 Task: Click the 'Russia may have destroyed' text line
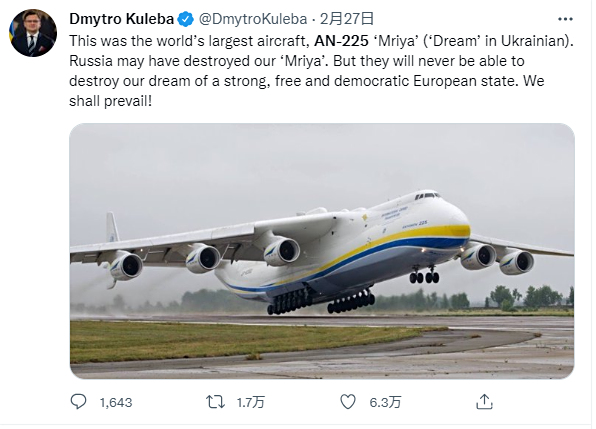pos(296,61)
